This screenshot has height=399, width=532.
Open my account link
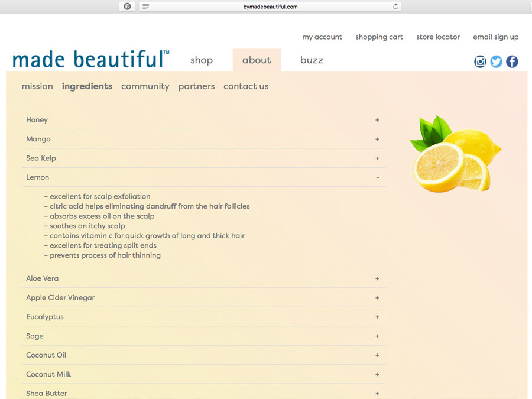(x=322, y=37)
